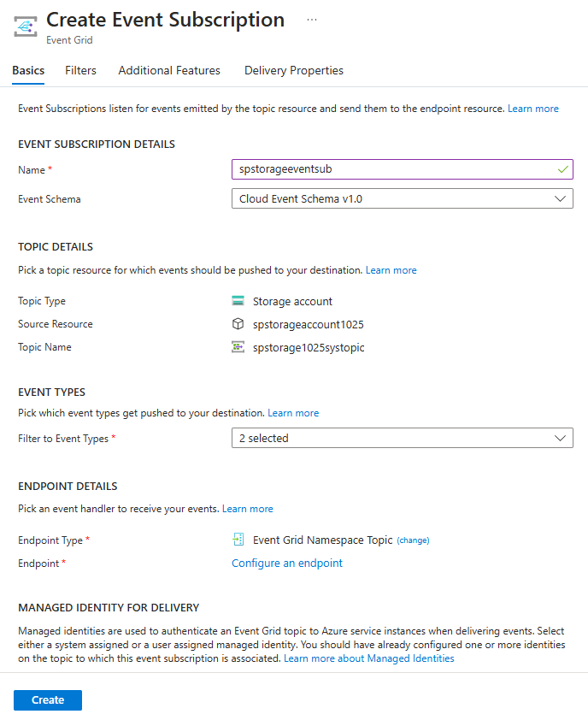Click the Configure an endpoint link

tap(287, 564)
